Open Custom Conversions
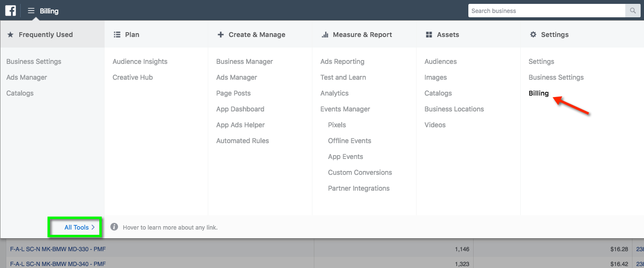This screenshot has width=644, height=268. [x=360, y=172]
